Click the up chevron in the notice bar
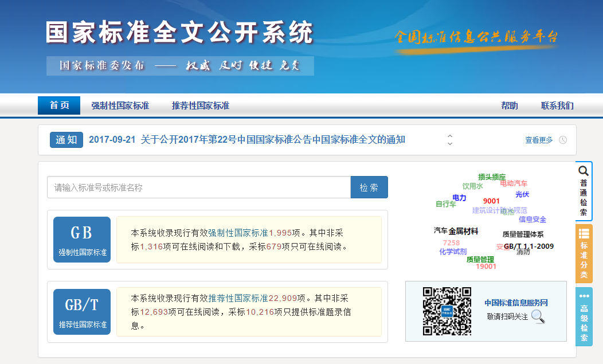This screenshot has height=364, width=603. click(449, 136)
